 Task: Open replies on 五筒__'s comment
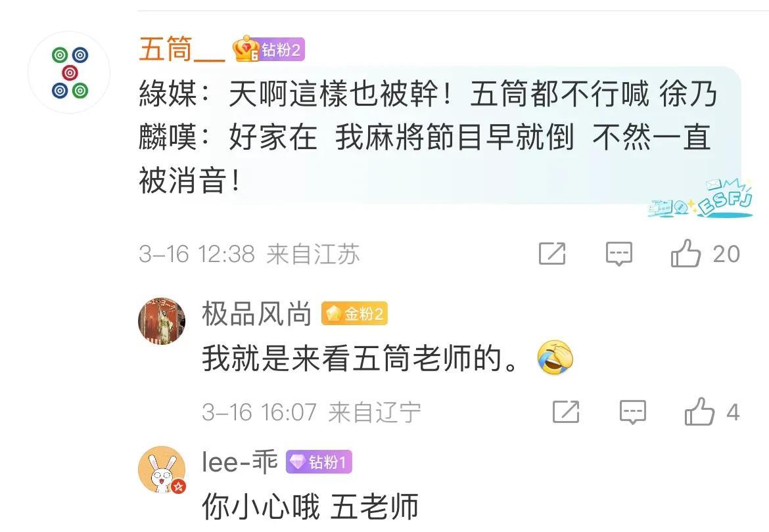point(619,254)
